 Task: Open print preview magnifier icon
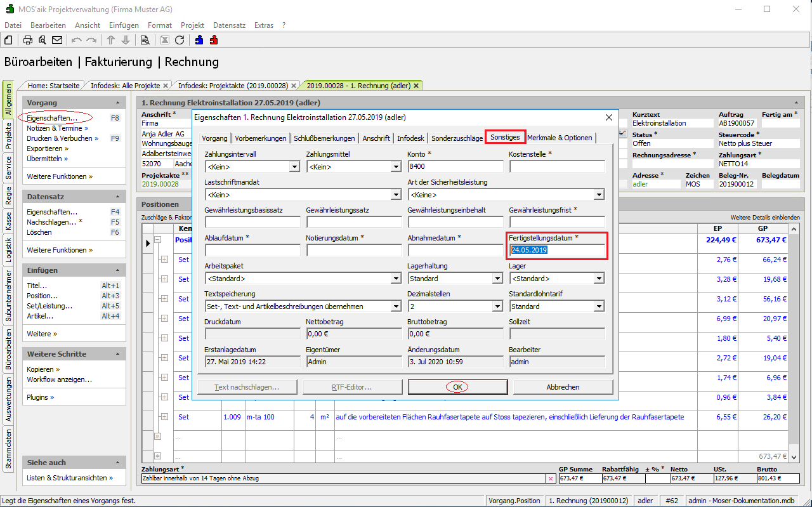click(43, 40)
